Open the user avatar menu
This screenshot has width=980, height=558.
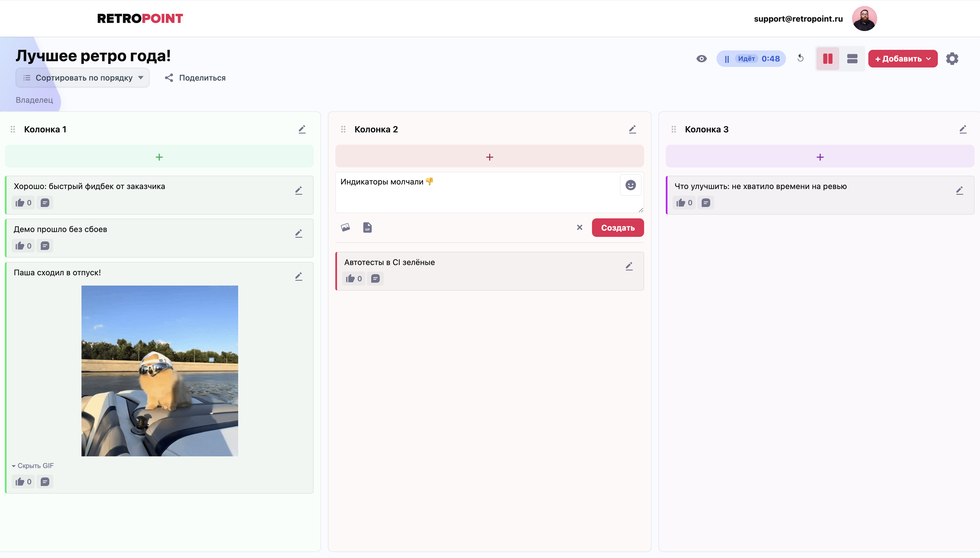tap(865, 18)
